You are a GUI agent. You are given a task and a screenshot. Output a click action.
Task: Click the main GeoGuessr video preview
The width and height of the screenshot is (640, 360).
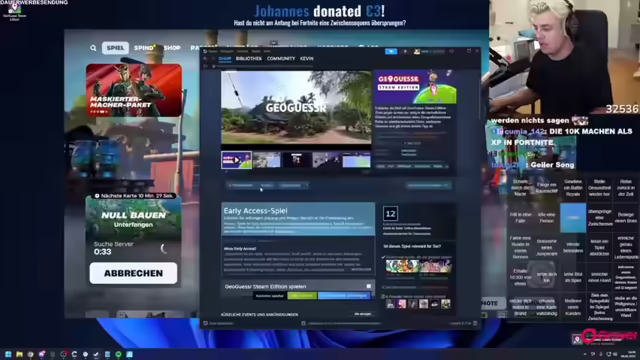[x=296, y=107]
